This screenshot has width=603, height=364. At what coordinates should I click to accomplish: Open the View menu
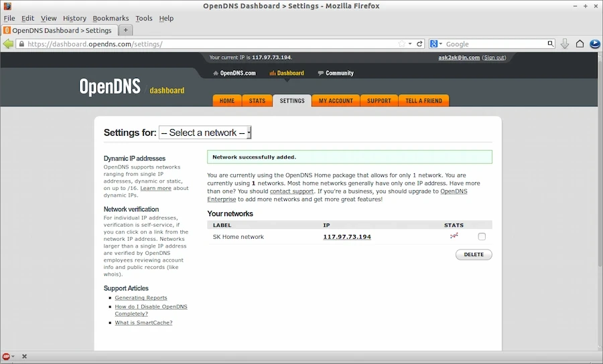pos(48,19)
